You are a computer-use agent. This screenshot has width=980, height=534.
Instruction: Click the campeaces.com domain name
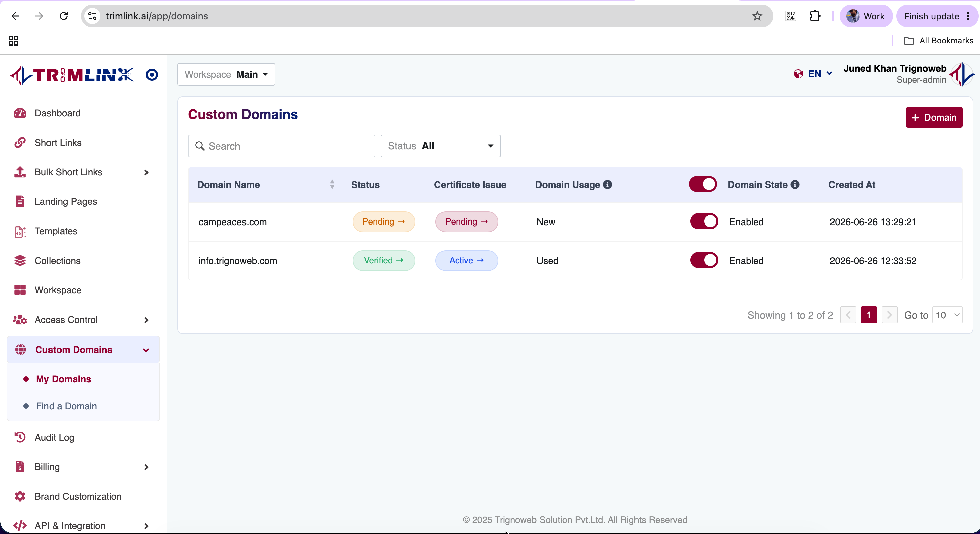[232, 222]
